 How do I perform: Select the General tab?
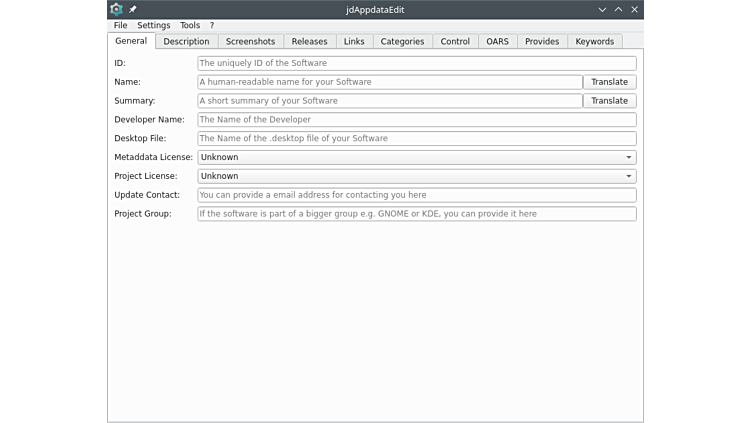point(131,41)
